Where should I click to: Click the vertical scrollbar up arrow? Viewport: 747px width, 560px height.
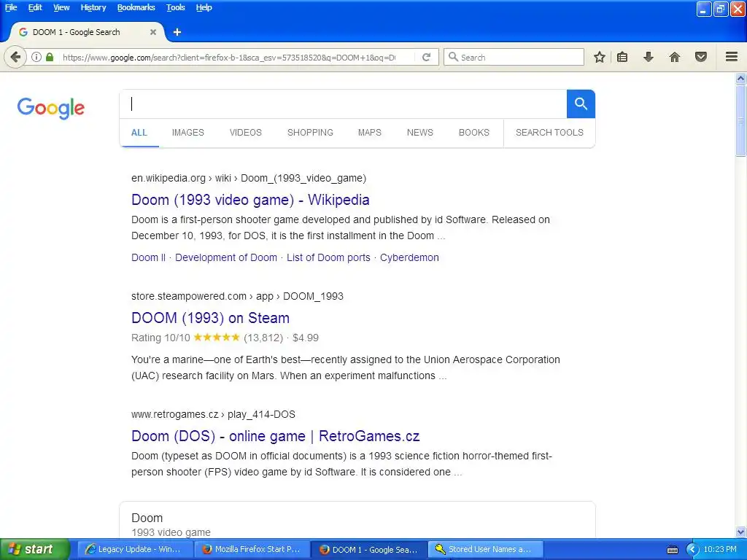pyautogui.click(x=740, y=78)
